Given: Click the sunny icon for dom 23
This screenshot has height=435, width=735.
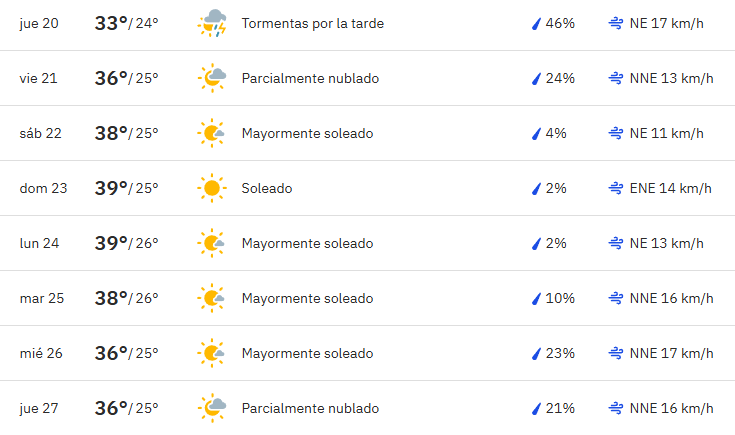Looking at the screenshot, I should (212, 188).
